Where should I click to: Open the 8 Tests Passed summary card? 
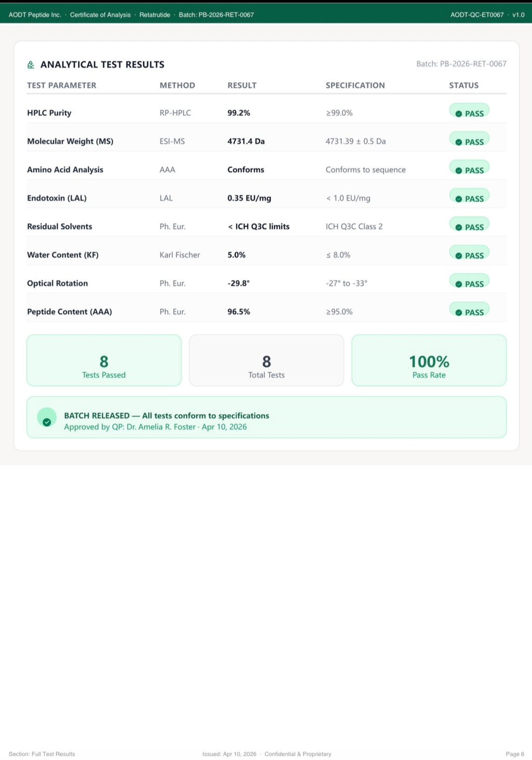point(104,361)
